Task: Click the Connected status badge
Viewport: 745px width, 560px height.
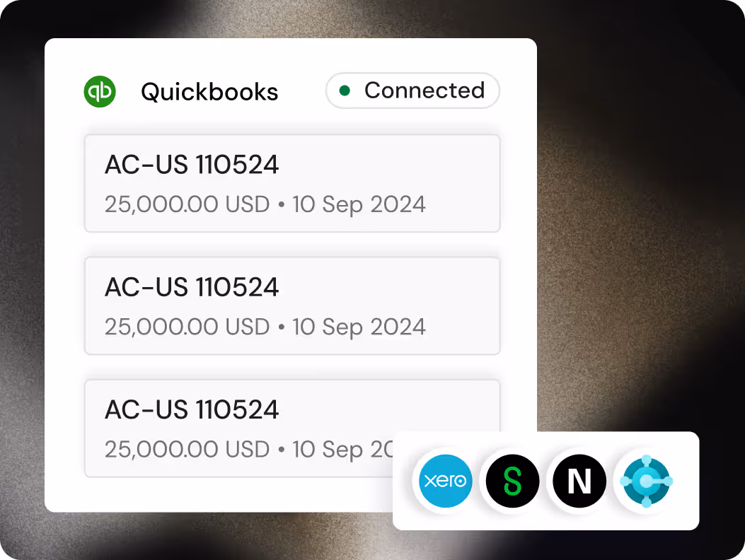Action: pyautogui.click(x=412, y=91)
